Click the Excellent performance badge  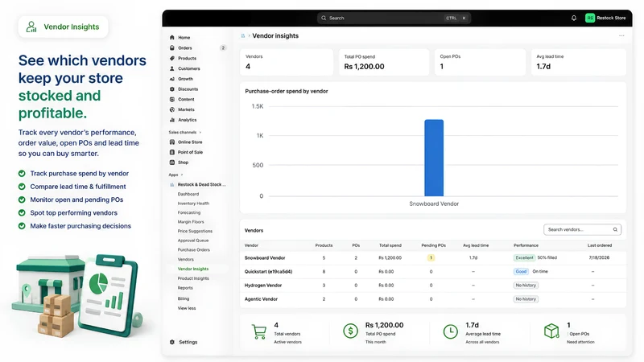pos(525,257)
